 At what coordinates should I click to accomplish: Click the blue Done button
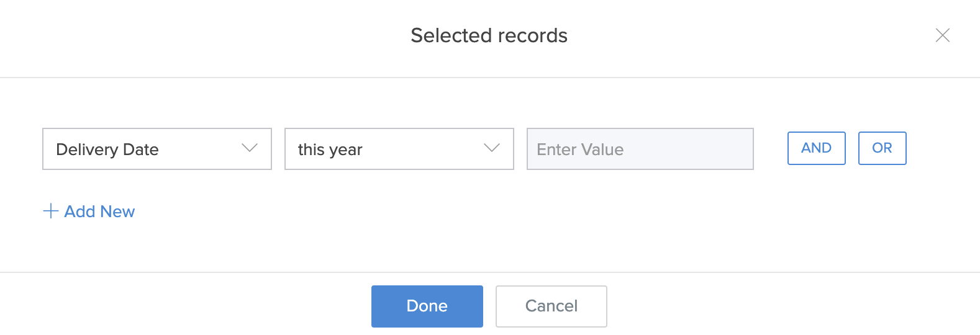click(427, 306)
